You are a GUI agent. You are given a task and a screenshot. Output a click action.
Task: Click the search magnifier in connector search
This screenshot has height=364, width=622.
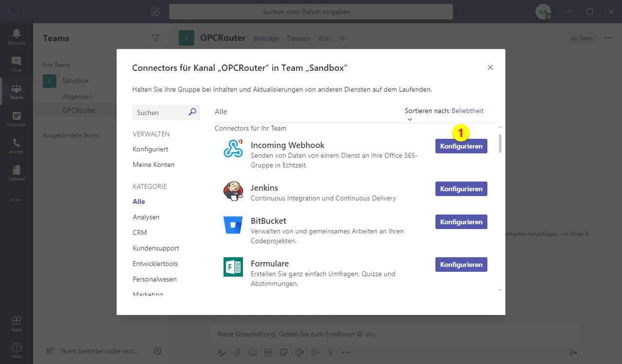click(x=192, y=112)
